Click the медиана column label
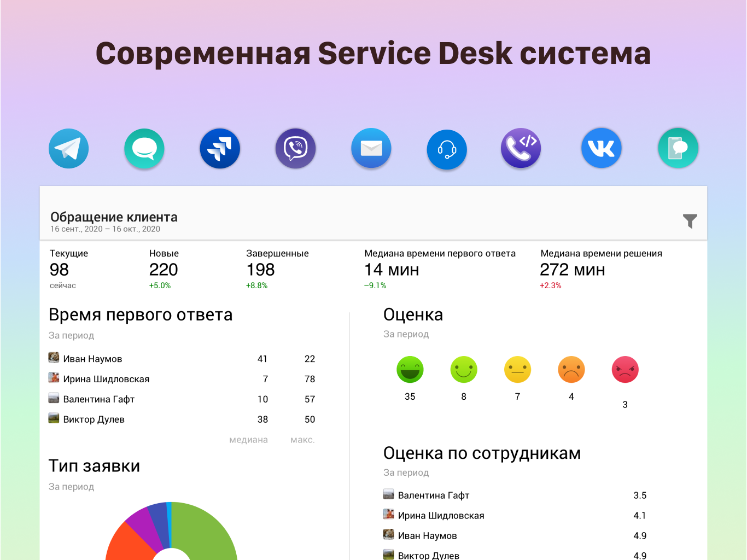The image size is (747, 560). tap(248, 440)
